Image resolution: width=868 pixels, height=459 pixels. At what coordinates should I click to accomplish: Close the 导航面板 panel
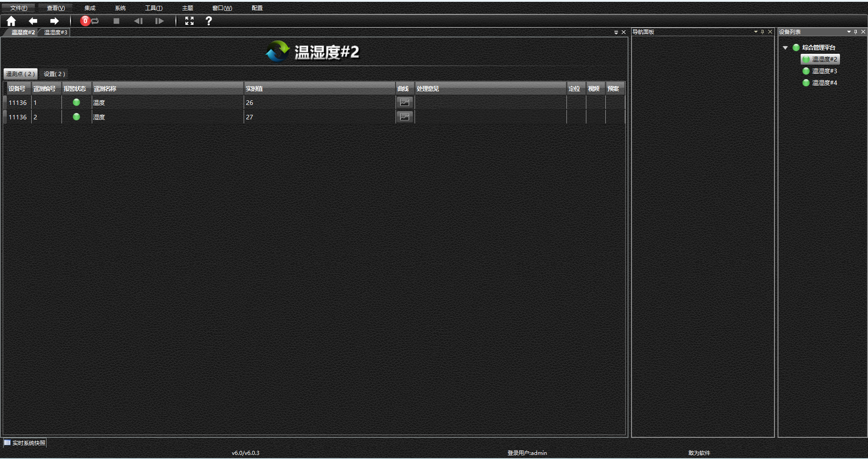[x=770, y=32]
